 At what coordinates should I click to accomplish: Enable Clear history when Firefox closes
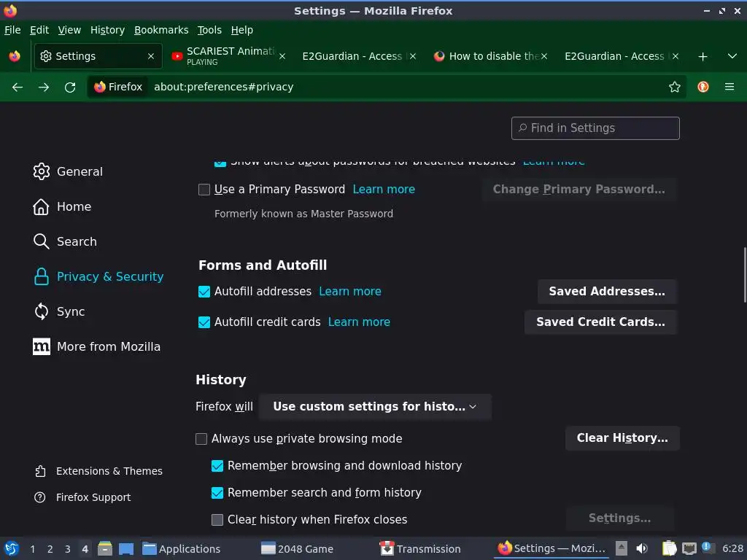pyautogui.click(x=217, y=519)
